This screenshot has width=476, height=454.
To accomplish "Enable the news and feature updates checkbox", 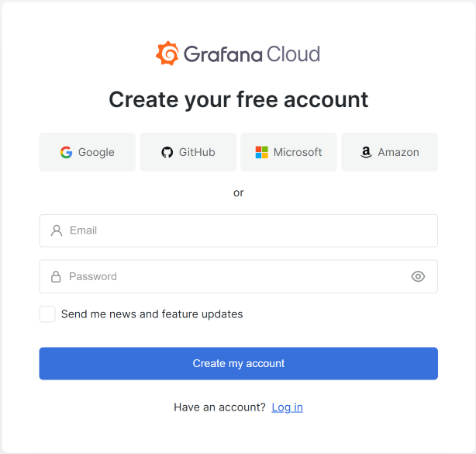I will [x=47, y=314].
